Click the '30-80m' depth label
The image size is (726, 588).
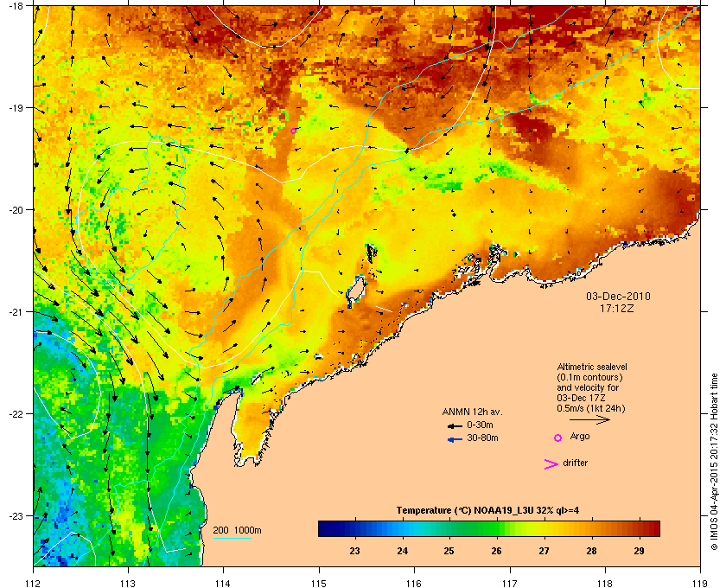click(482, 438)
